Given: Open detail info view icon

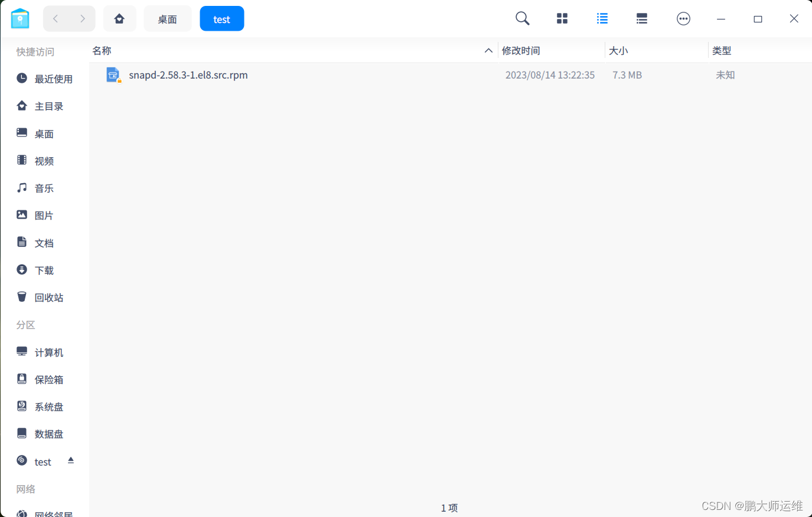Looking at the screenshot, I should pos(642,18).
